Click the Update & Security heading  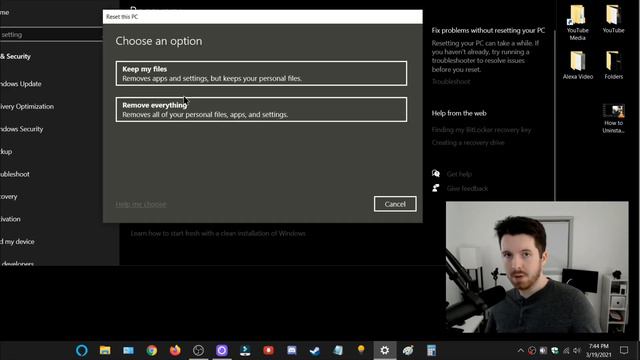[x=16, y=56]
